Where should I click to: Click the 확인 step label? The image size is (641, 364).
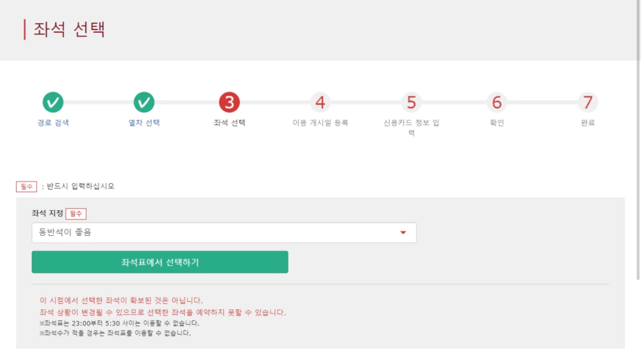(x=497, y=122)
